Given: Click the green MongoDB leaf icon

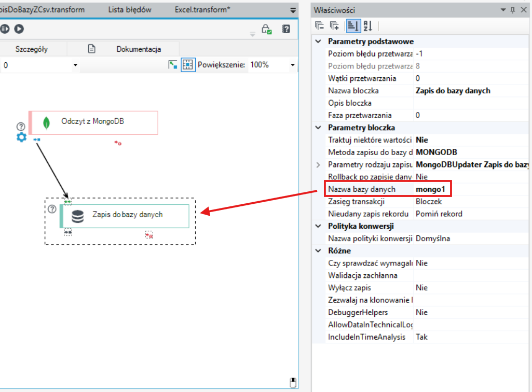Looking at the screenshot, I should point(47,123).
